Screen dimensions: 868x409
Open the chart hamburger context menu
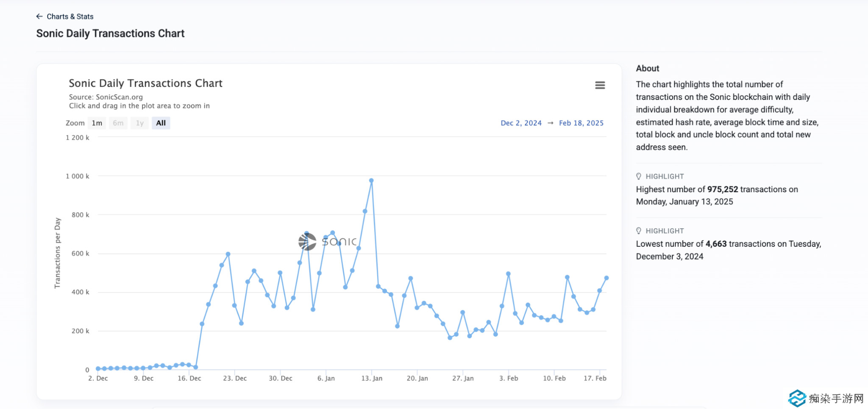600,86
